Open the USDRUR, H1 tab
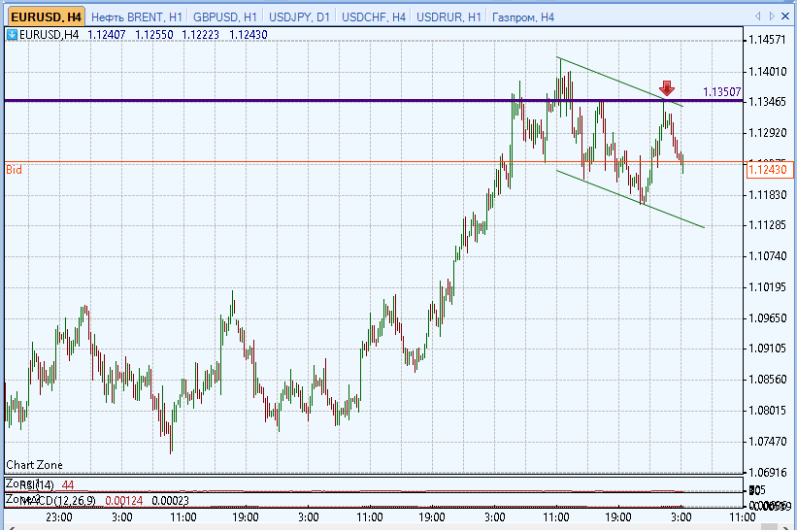This screenshot has width=797, height=532. click(x=448, y=17)
